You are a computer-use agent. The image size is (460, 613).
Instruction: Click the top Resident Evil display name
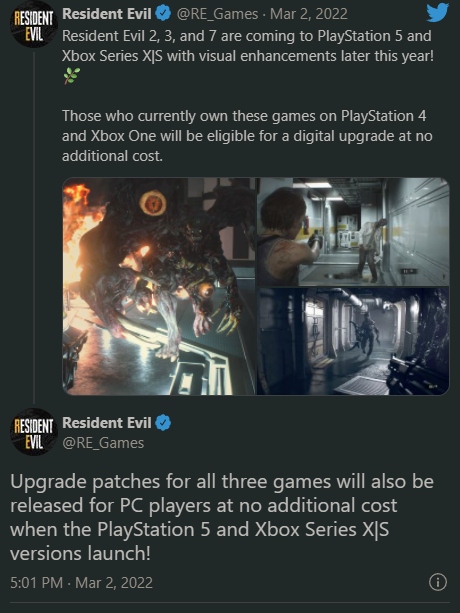(107, 14)
